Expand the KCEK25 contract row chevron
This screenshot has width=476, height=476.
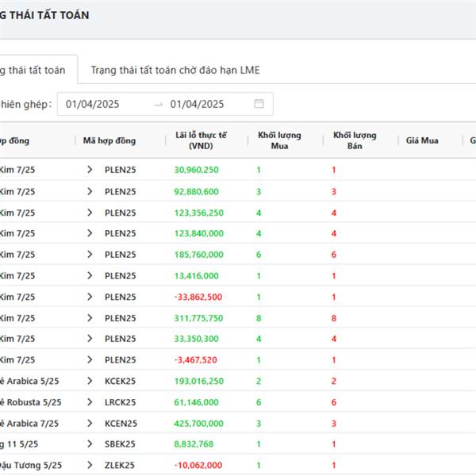(90, 381)
